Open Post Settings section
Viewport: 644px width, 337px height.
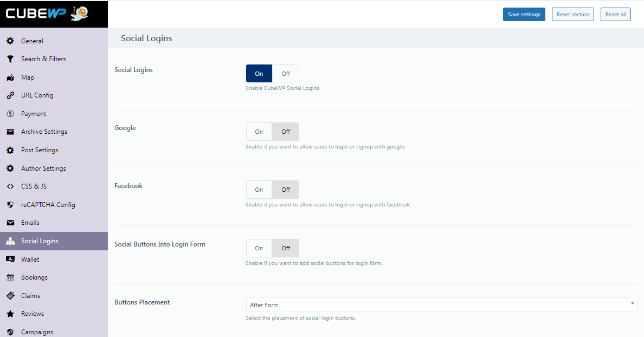pos(54,150)
